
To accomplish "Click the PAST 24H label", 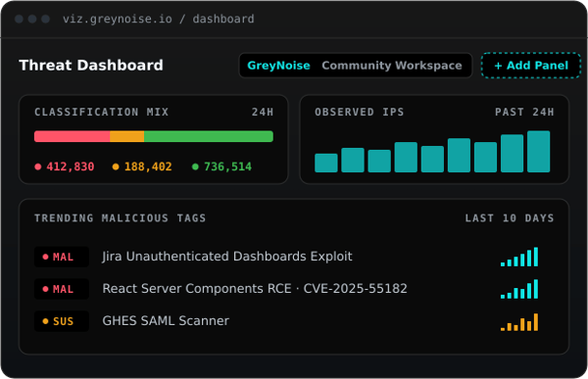I will click(524, 112).
